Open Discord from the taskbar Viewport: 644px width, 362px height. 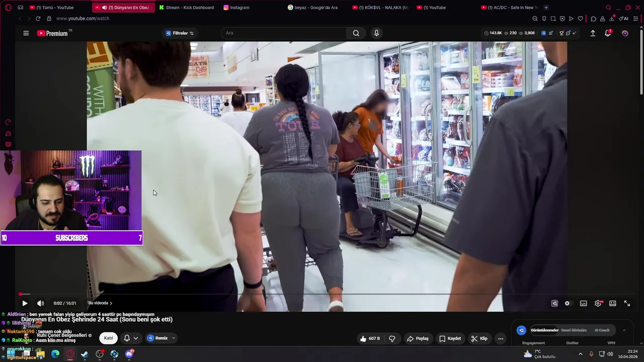click(129, 354)
